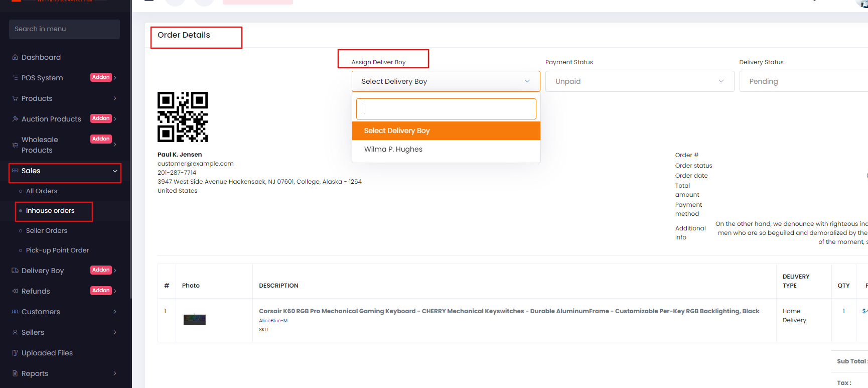Expand the Reports submenu chevron
This screenshot has height=388, width=868.
click(115, 373)
